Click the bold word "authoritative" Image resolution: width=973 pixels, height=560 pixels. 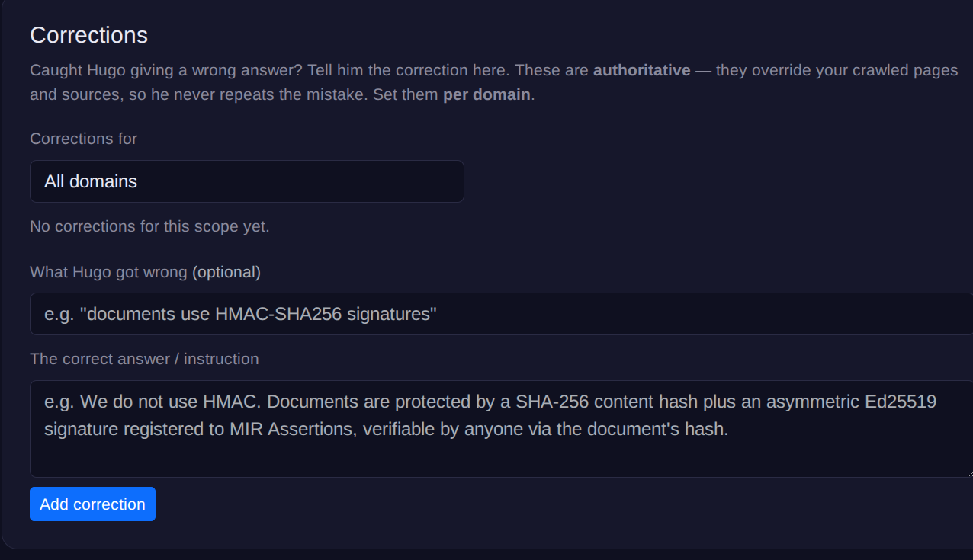642,70
